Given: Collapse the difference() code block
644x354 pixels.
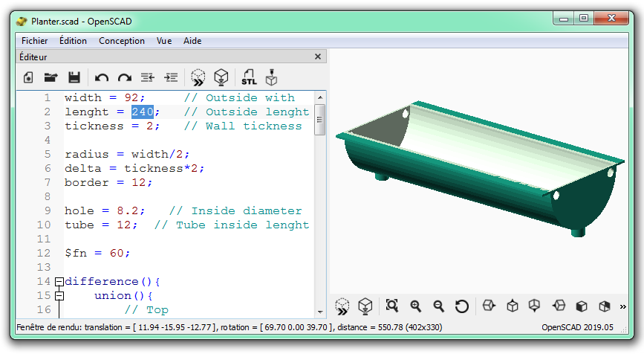Looking at the screenshot, I should pos(59,282).
